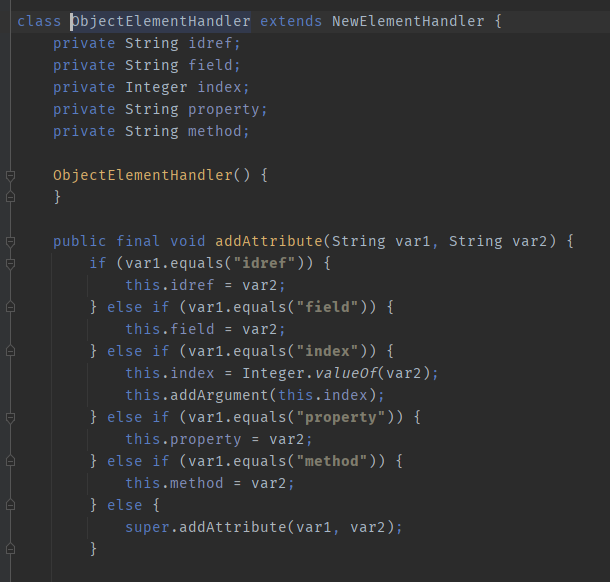Image resolution: width=610 pixels, height=582 pixels.
Task: Click parameter var1 in the method signature
Action: click(x=413, y=241)
